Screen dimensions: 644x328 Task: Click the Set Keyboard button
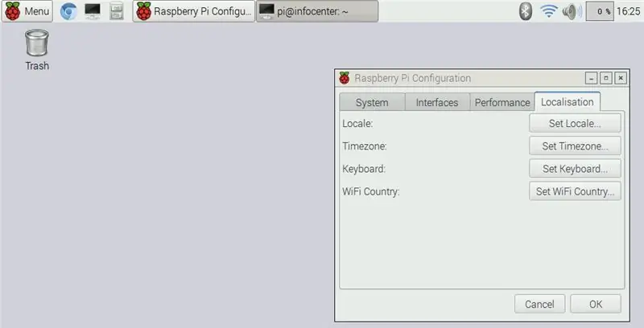coord(575,169)
